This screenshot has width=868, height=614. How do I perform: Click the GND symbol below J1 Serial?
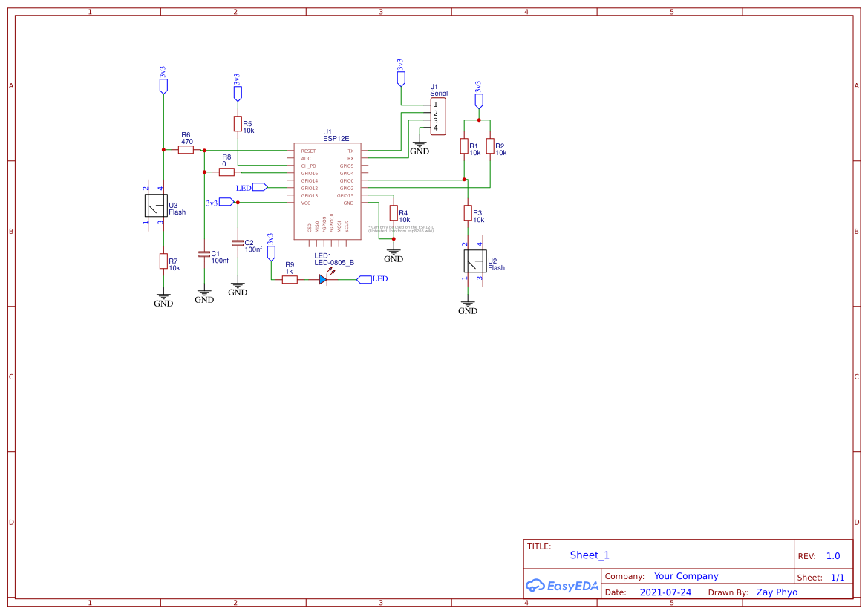[x=420, y=148]
